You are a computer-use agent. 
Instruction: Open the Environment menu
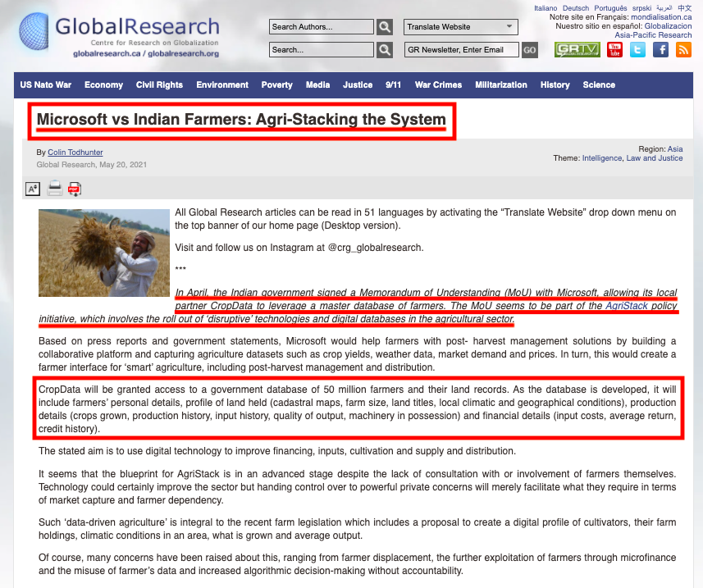click(x=222, y=84)
